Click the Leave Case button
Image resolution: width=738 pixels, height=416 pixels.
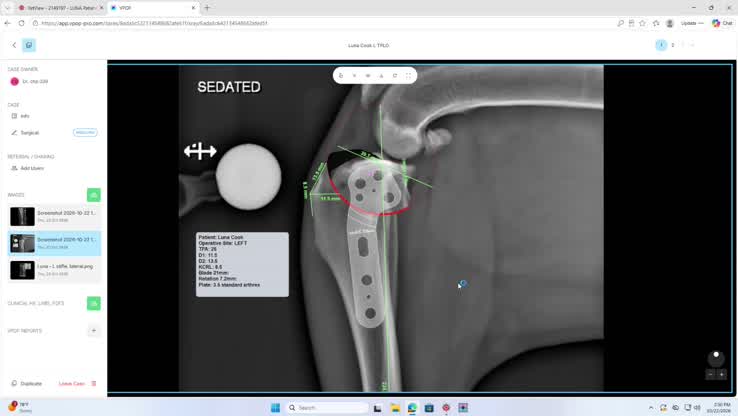(72, 384)
